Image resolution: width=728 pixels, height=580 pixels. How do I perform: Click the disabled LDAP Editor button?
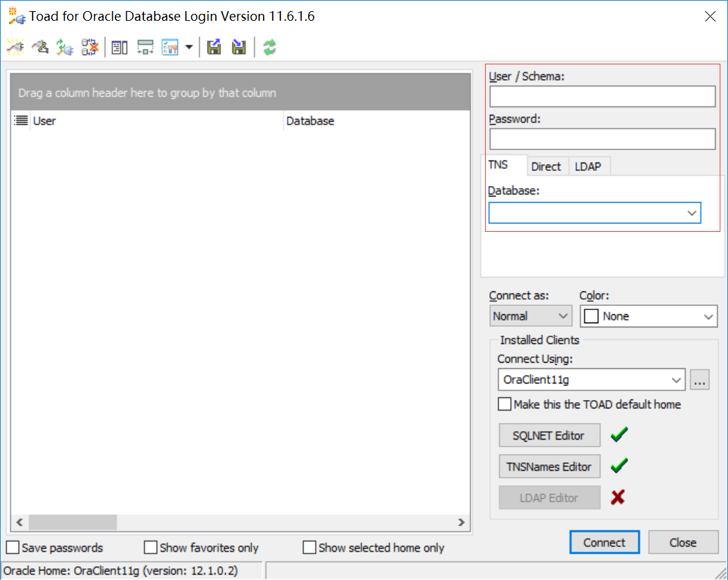coord(549,498)
